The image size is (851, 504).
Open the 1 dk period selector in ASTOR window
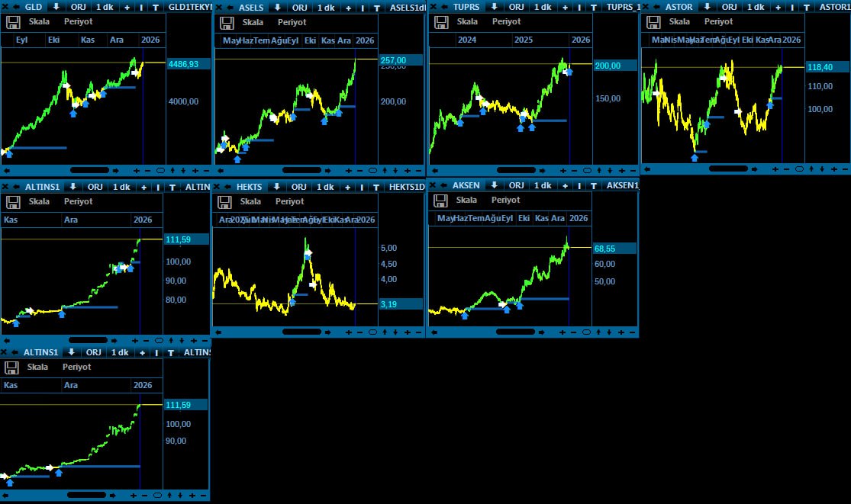pos(756,7)
